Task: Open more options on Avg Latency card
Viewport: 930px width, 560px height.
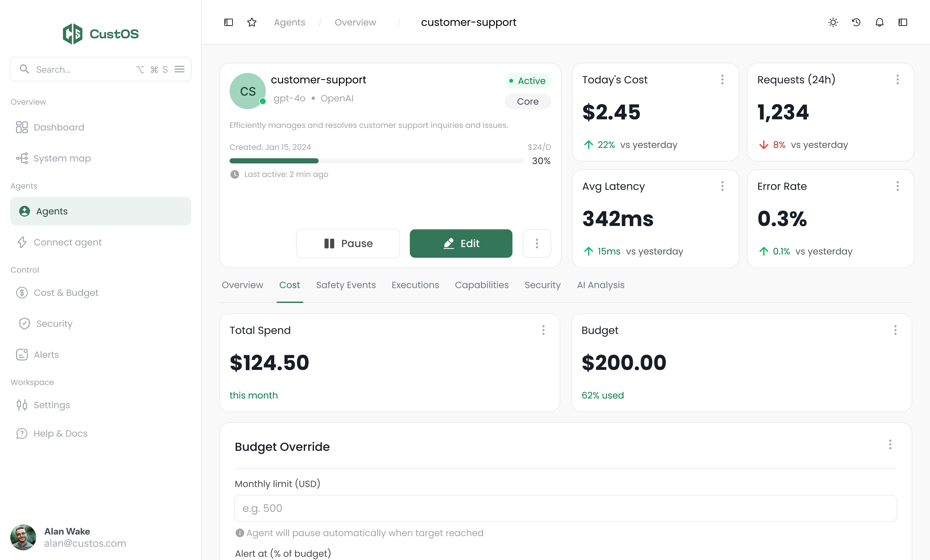Action: click(x=722, y=186)
